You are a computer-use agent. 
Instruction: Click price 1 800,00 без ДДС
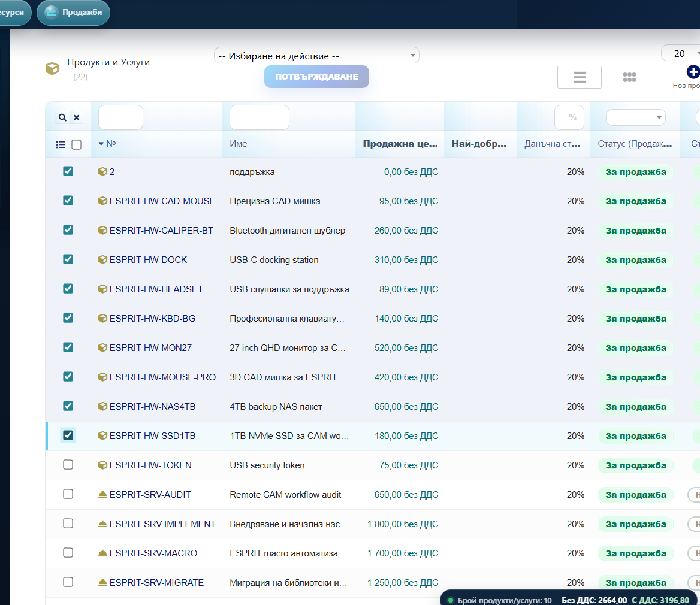[403, 524]
